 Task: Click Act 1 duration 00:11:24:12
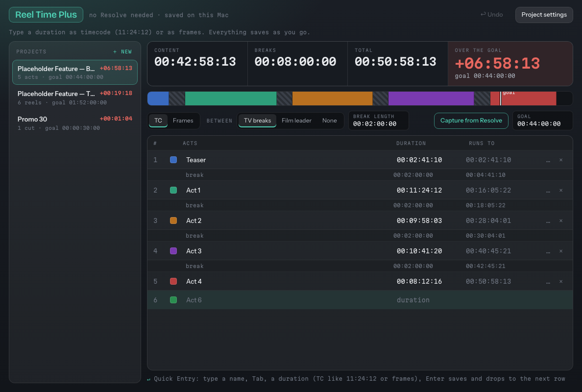419,191
